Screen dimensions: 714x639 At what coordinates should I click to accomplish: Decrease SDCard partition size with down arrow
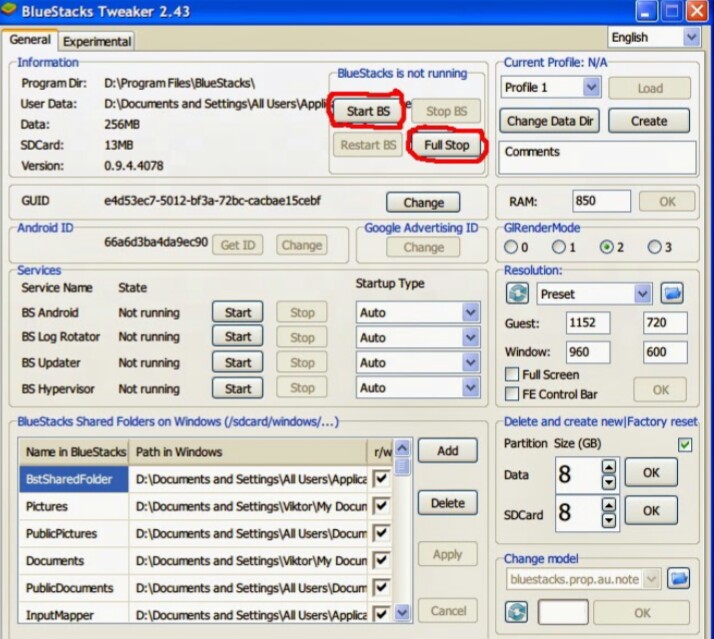[x=607, y=520]
